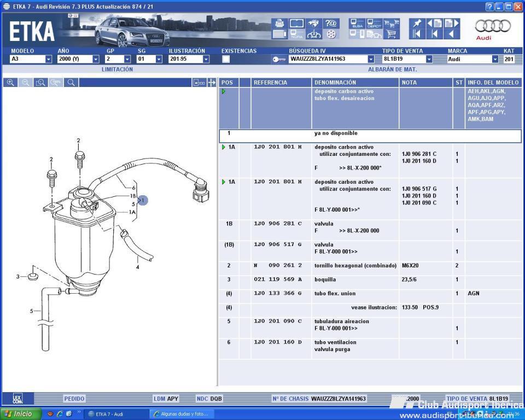This screenshot has width=525, height=420.
Task: Open the ELSA link icon
Action: tap(357, 23)
